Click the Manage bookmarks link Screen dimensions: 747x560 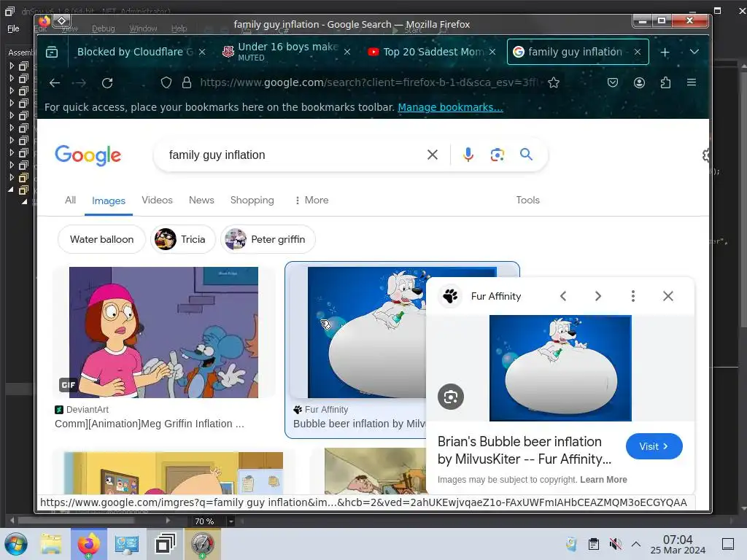[x=450, y=107]
